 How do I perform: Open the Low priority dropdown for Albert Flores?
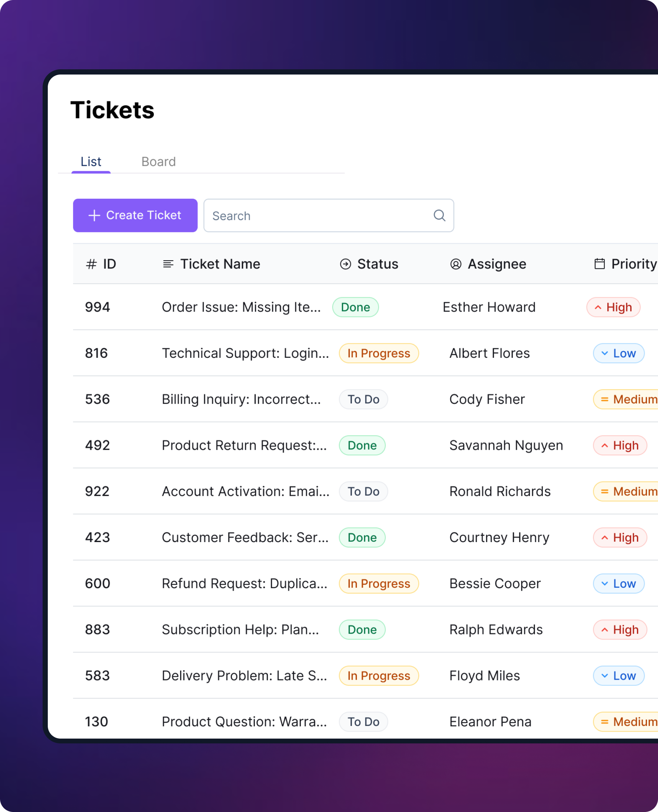618,353
